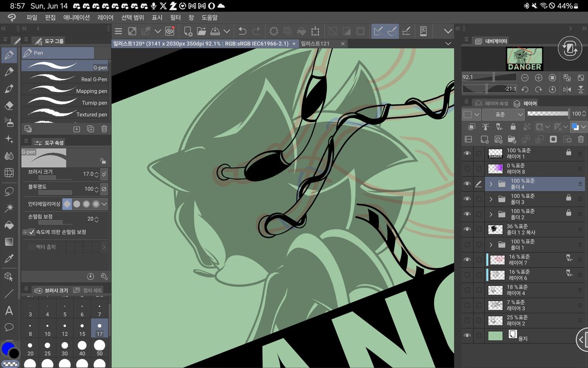Open the 파일 menu
Viewport: 588px width, 368px height.
tap(32, 17)
